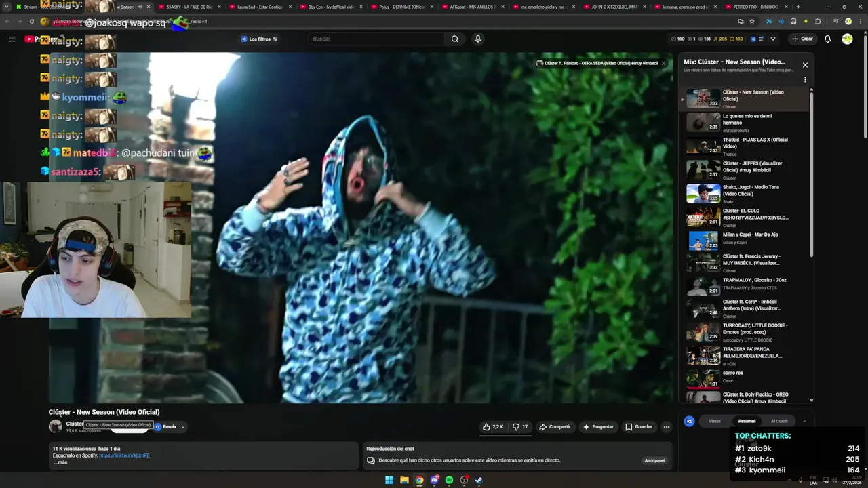868x488 pixels.
Task: Click the search magnifier button
Action: tap(455, 39)
